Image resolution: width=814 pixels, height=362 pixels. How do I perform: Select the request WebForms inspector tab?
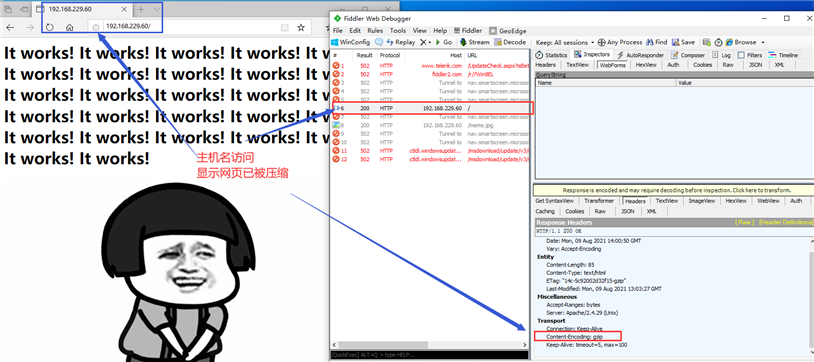click(x=612, y=65)
